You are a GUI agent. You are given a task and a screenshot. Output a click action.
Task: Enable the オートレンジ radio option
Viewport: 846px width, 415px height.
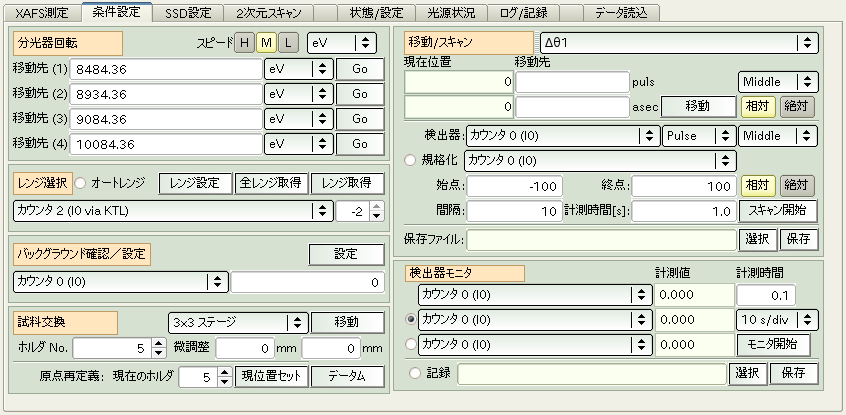point(82,184)
